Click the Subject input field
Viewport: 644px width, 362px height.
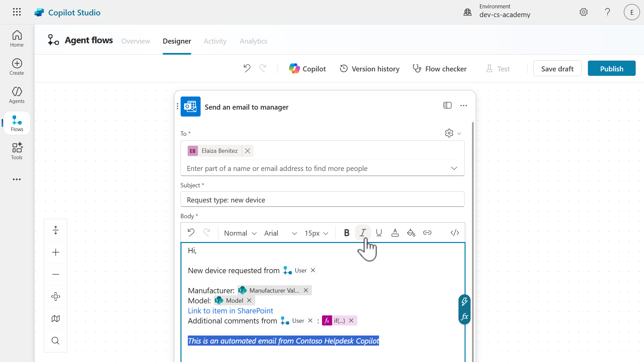[x=322, y=200]
